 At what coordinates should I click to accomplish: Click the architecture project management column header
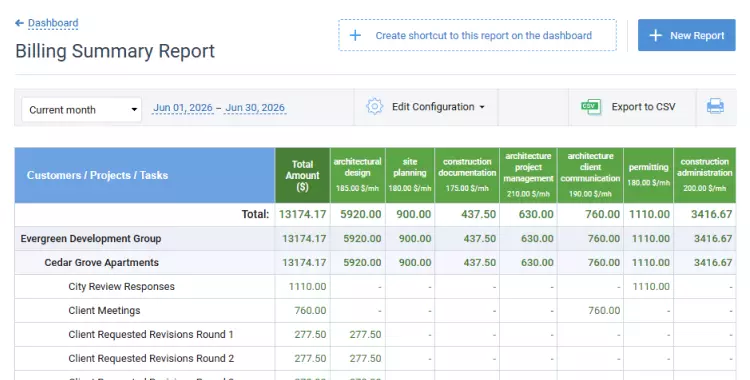[x=528, y=175]
